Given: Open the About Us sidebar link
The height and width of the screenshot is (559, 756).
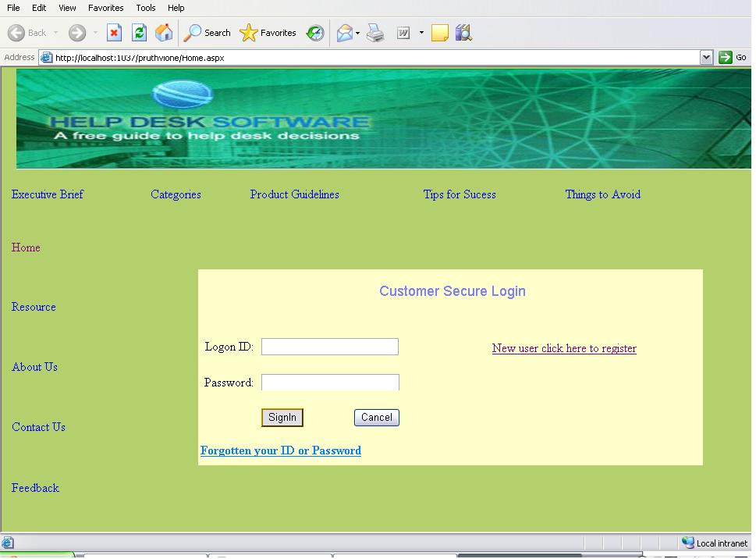Looking at the screenshot, I should pos(34,367).
